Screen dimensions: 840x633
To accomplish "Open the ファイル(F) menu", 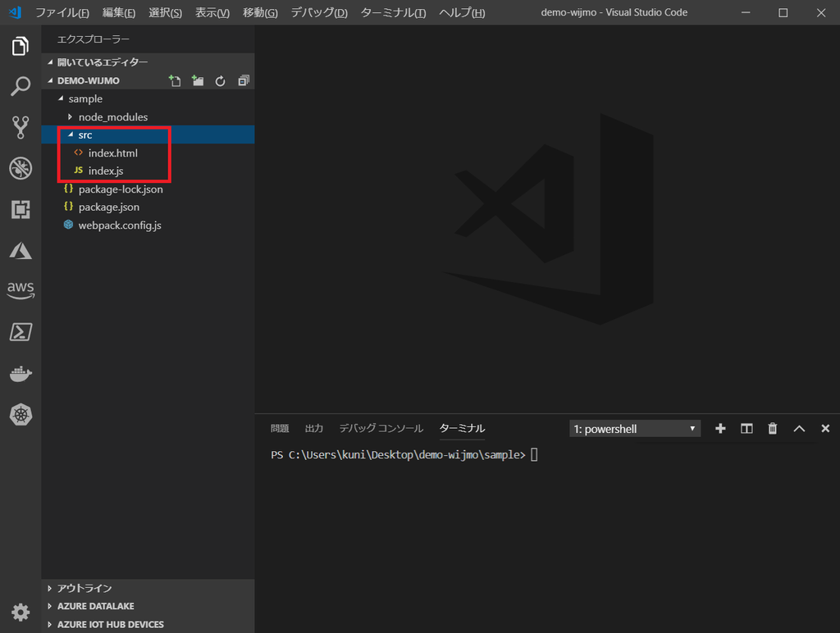I will click(x=62, y=12).
